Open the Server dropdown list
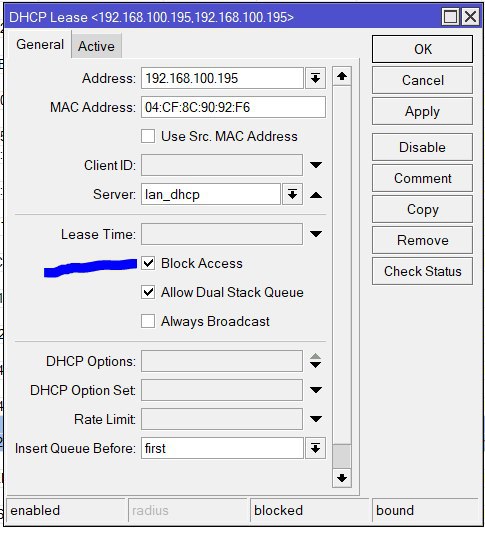This screenshot has height=534, width=485. [x=292, y=194]
